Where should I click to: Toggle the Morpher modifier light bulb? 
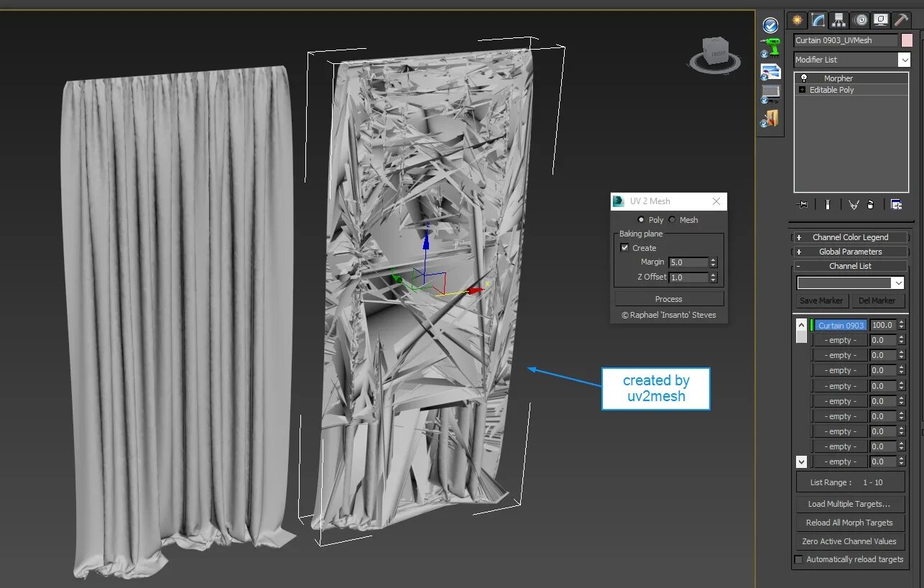pyautogui.click(x=803, y=78)
